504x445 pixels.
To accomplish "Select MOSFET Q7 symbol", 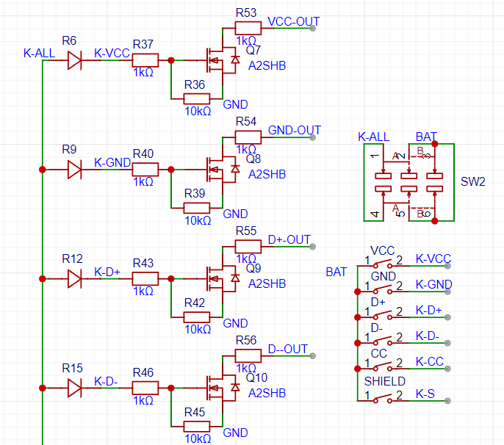I will pyautogui.click(x=223, y=60).
